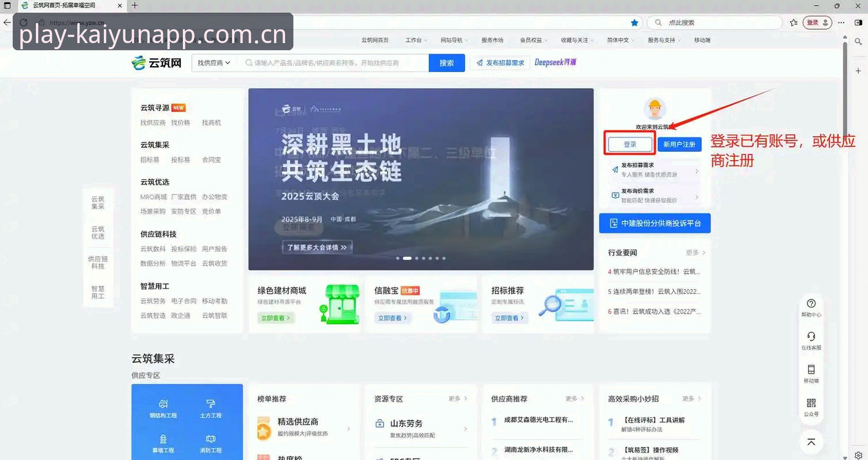Click 发布招募需求 button near search
Image resolution: width=868 pixels, height=460 pixels.
pyautogui.click(x=500, y=63)
